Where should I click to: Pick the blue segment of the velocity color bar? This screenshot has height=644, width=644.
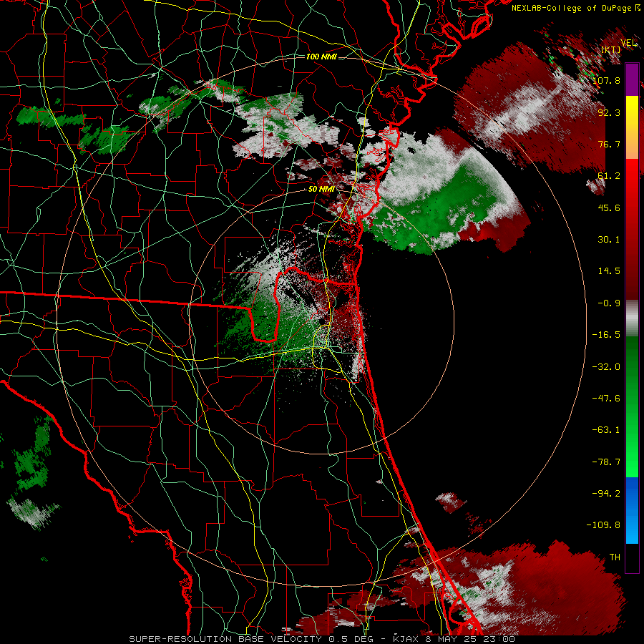pos(632,510)
